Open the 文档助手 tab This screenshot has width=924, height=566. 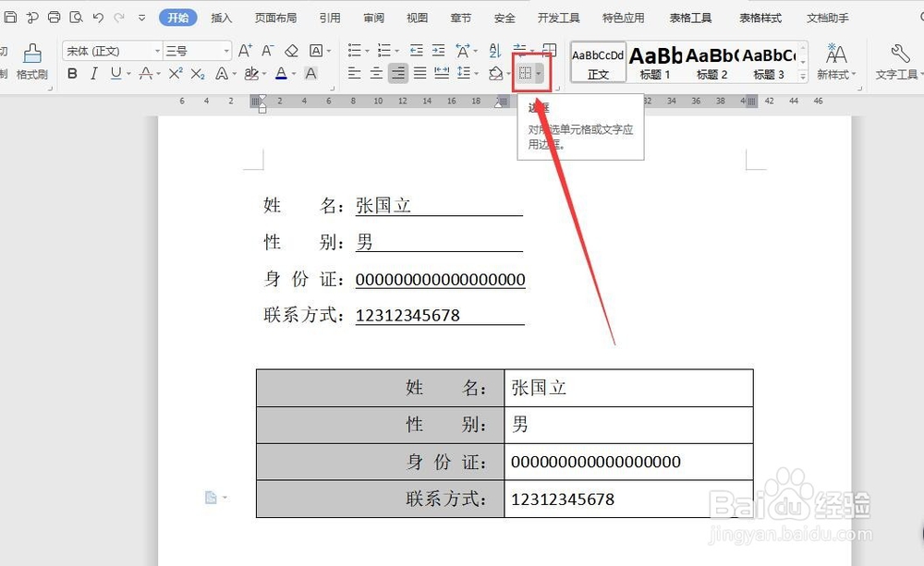pos(828,18)
